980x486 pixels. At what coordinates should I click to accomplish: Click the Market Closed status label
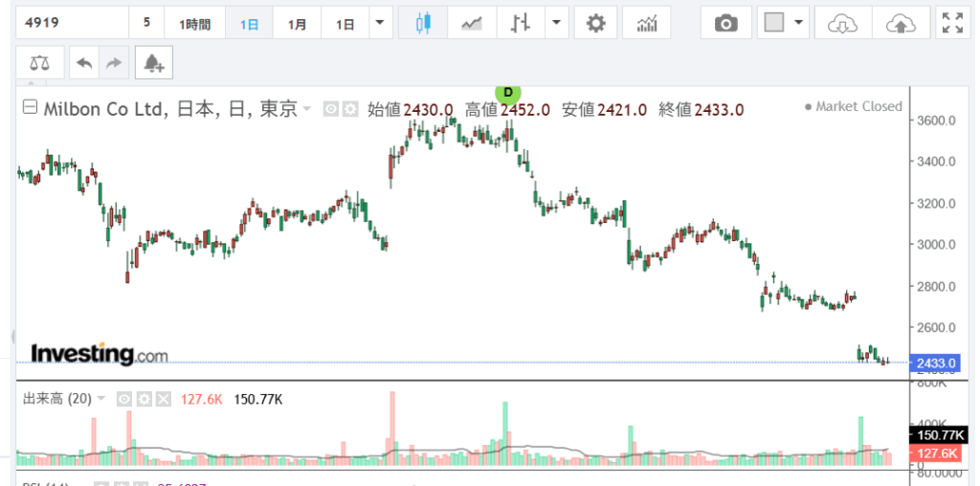[854, 107]
